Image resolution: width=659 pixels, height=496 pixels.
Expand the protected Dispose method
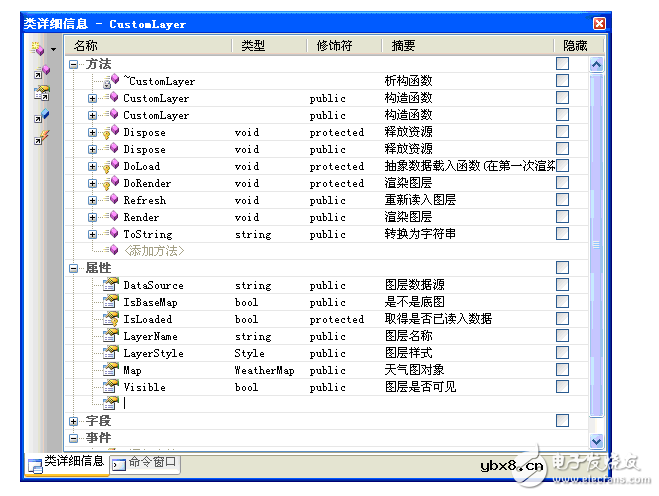(x=92, y=132)
